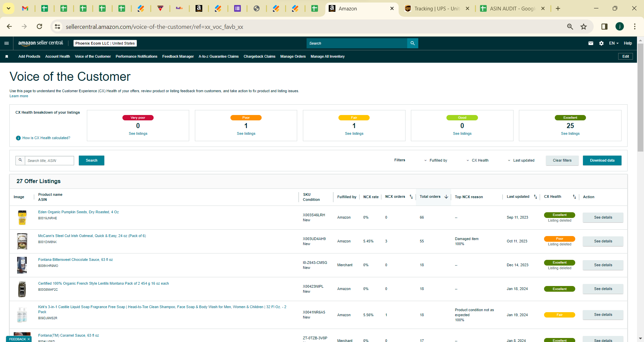The height and width of the screenshot is (342, 644).
Task: Go back using the browser back arrow
Action: 9,26
